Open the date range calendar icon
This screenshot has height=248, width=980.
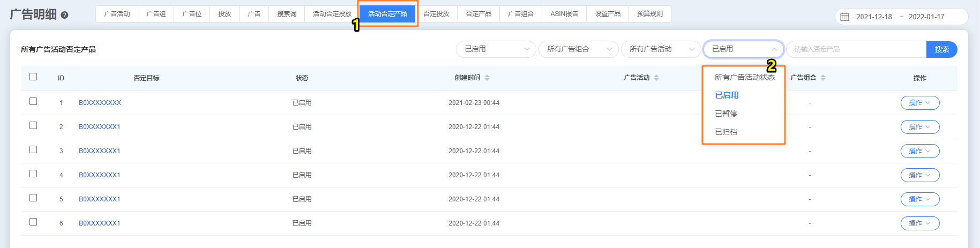click(844, 17)
